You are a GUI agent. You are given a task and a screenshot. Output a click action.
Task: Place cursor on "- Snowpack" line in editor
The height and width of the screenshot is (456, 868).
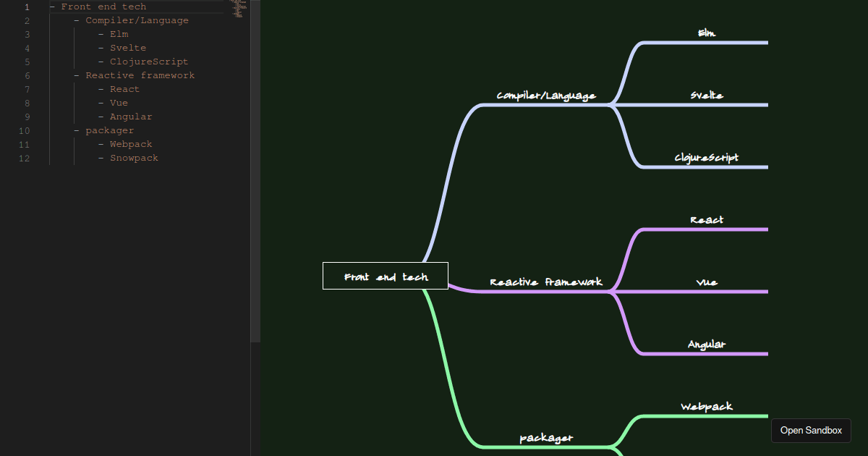(x=134, y=158)
